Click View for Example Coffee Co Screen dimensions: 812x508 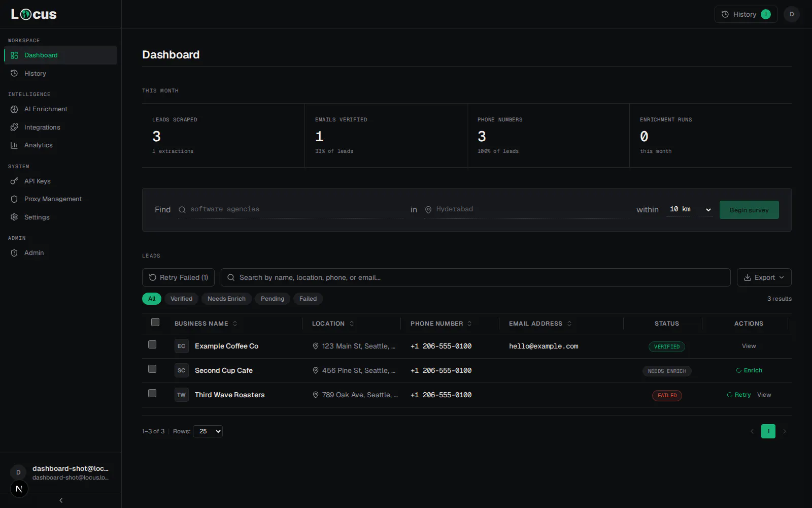point(749,346)
